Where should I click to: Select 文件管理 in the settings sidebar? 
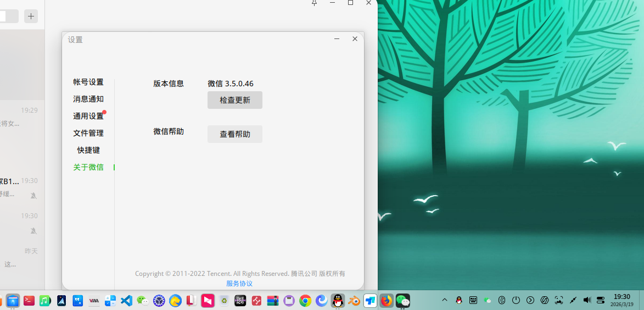click(x=88, y=133)
